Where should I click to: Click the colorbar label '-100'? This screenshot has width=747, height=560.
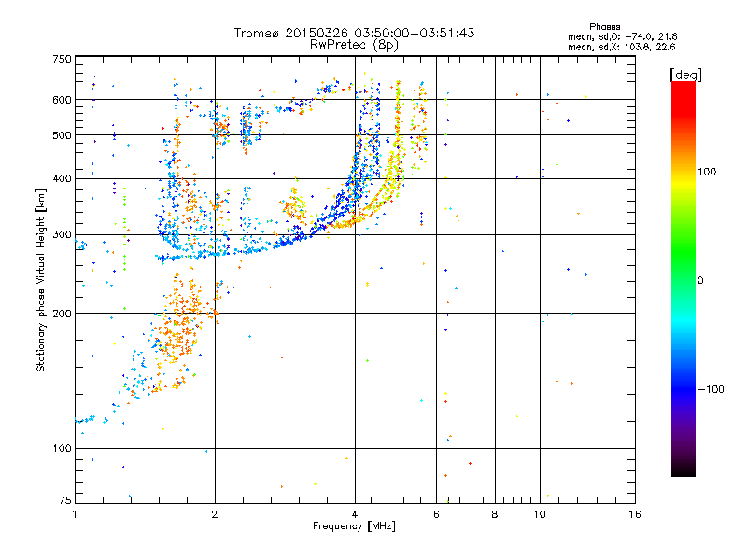[x=711, y=389]
